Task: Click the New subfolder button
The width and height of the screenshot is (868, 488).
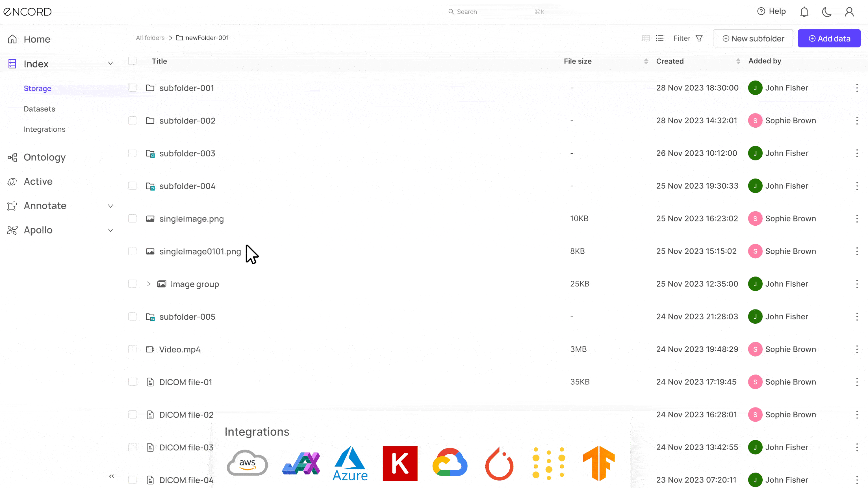Action: pos(753,38)
